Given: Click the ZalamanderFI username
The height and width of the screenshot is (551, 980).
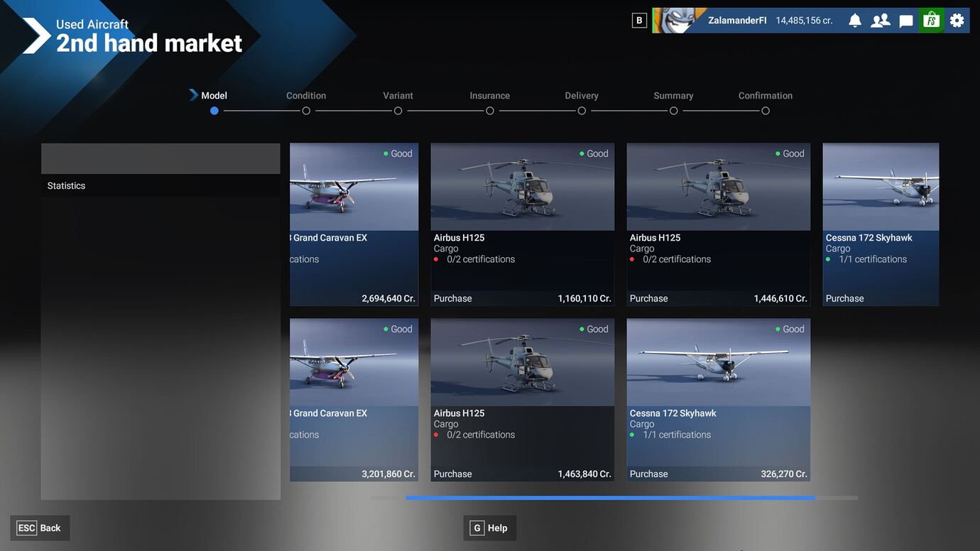Looking at the screenshot, I should coord(737,21).
